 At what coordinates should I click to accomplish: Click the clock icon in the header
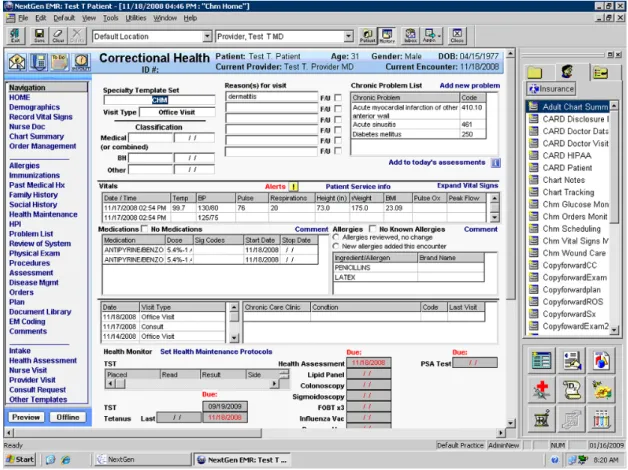click(81, 62)
